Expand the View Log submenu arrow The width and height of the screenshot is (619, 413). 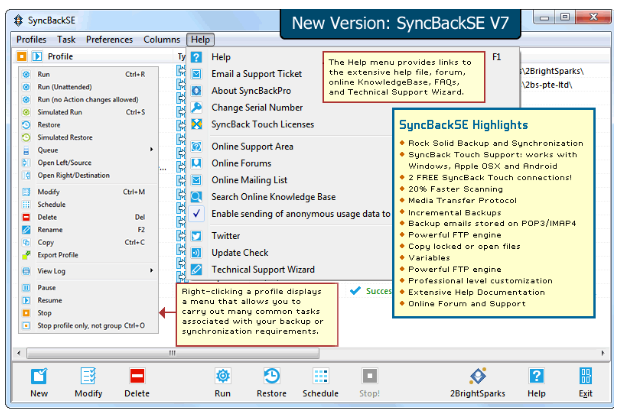(x=151, y=270)
